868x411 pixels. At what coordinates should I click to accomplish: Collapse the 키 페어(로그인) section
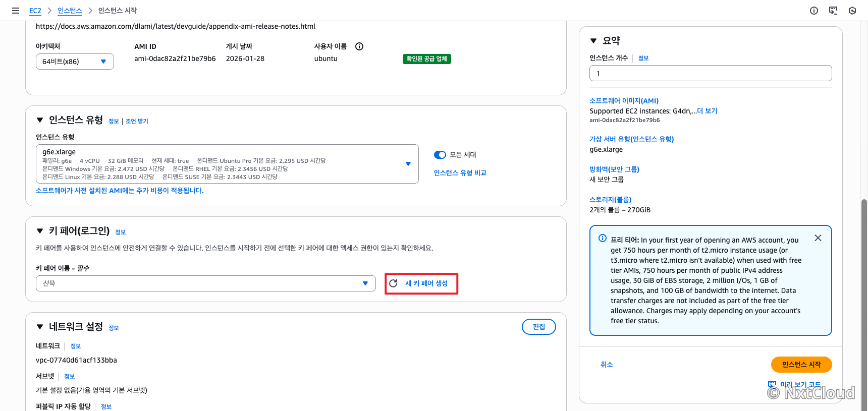point(40,231)
